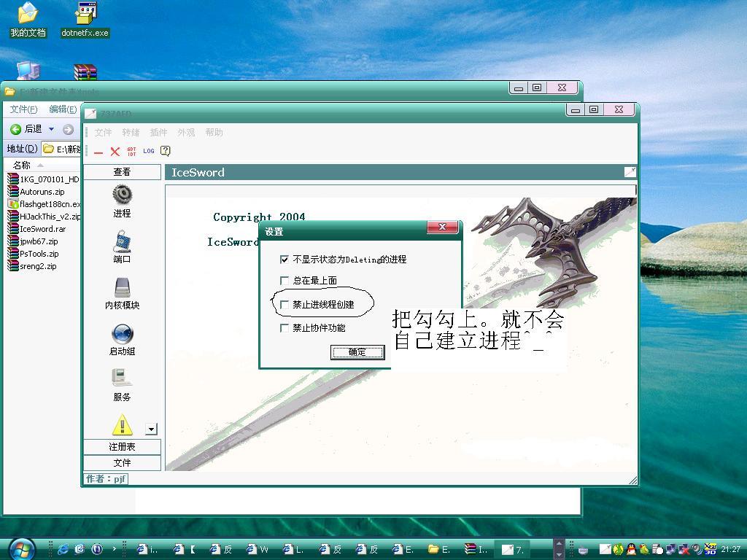This screenshot has width=747, height=560.
Task: Expand quick launch overflow chevron
Action: 115,548
